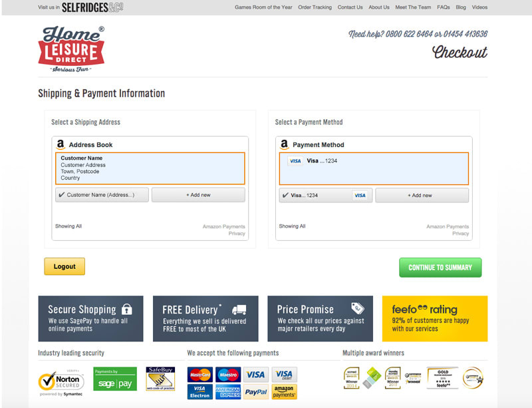This screenshot has width=532, height=408.
Task: Open Games Room of the Year
Action: click(263, 7)
